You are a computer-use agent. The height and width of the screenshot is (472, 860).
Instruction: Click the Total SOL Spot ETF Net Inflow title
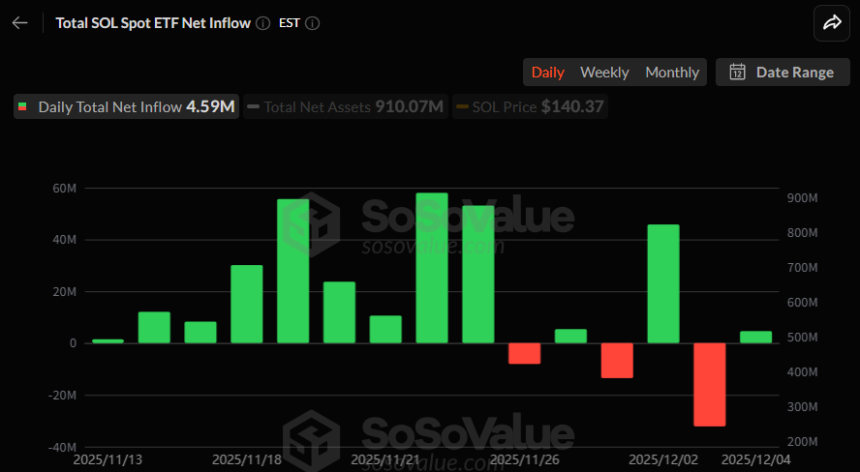(x=152, y=22)
